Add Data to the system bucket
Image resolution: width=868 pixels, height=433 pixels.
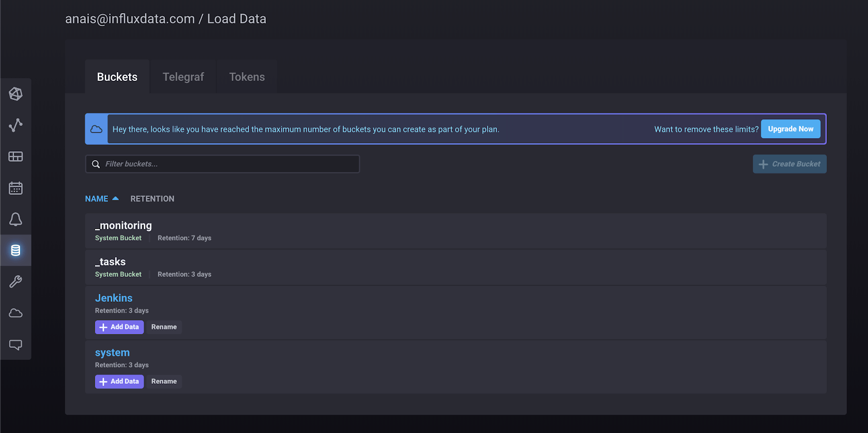coord(119,381)
